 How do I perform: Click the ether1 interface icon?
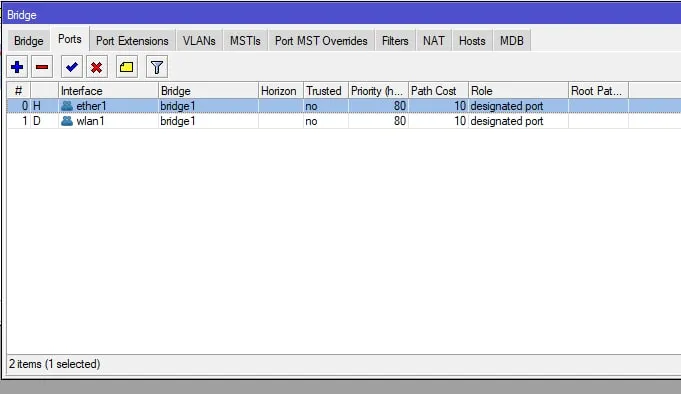tap(67, 106)
